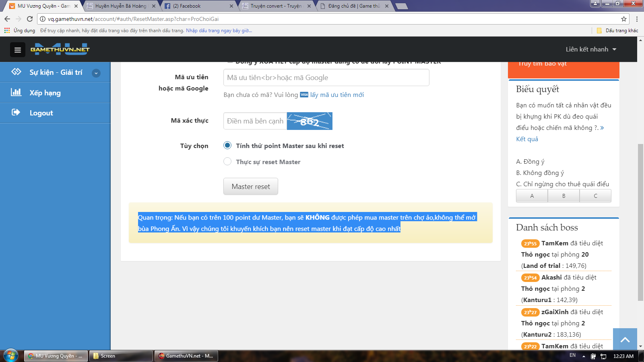Select 'Thực sự reset Master' option
The width and height of the screenshot is (644, 362).
pyautogui.click(x=227, y=162)
